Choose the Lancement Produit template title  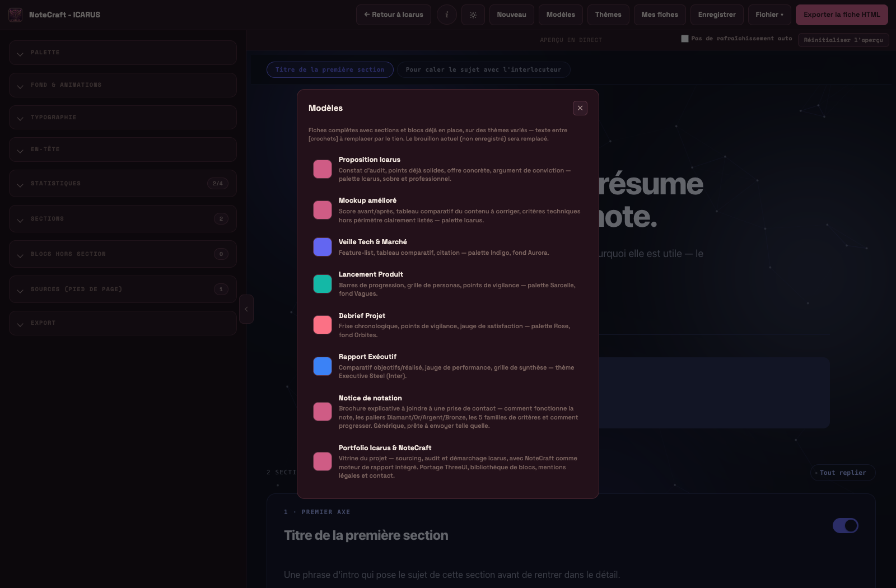coord(371,274)
